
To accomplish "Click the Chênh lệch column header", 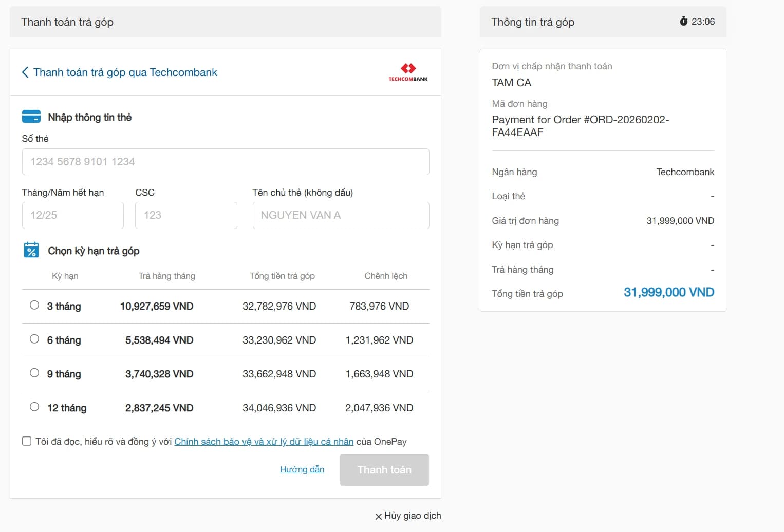I will pyautogui.click(x=386, y=276).
